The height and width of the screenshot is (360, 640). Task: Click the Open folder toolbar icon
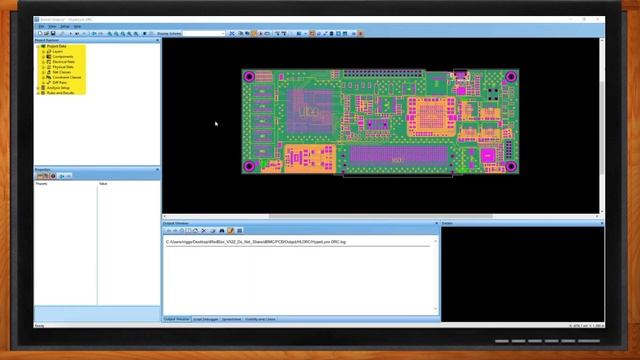tap(46, 33)
